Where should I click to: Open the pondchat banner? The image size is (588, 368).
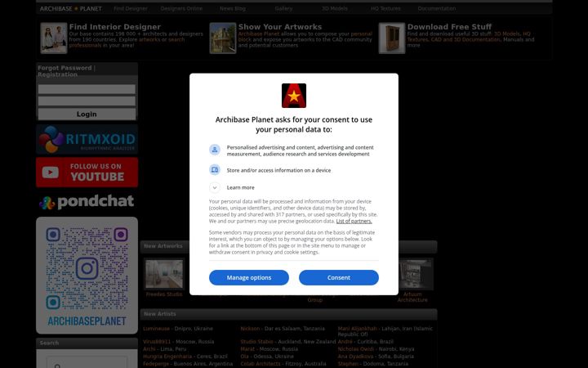point(87,202)
